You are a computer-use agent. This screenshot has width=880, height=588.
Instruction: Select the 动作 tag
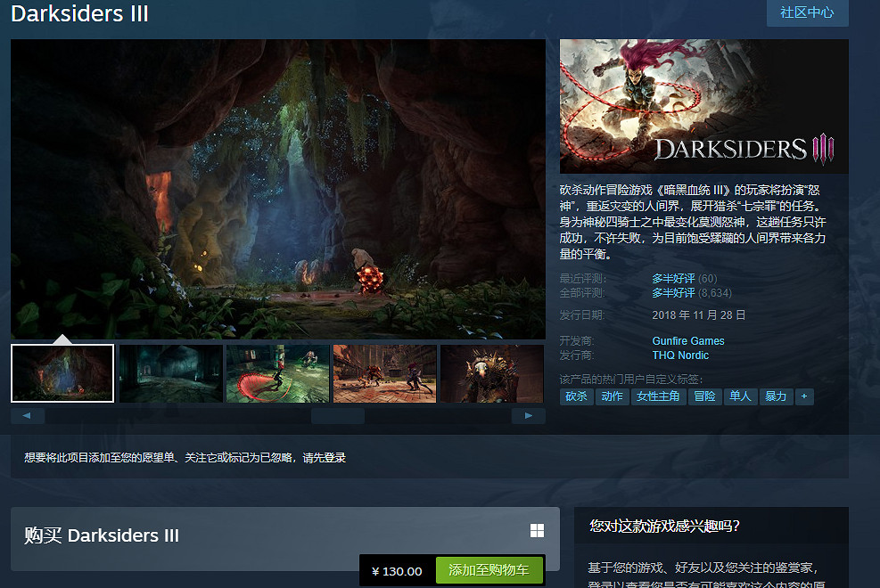(x=612, y=396)
